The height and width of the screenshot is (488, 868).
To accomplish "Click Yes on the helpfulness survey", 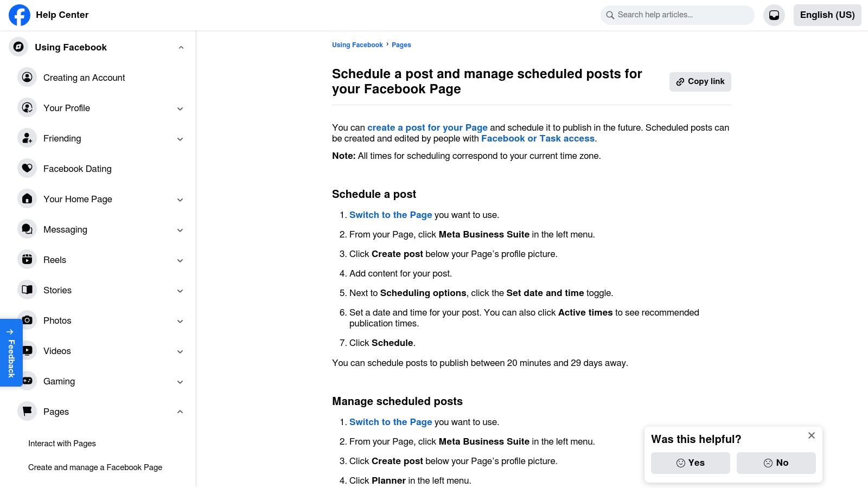I will (x=690, y=463).
